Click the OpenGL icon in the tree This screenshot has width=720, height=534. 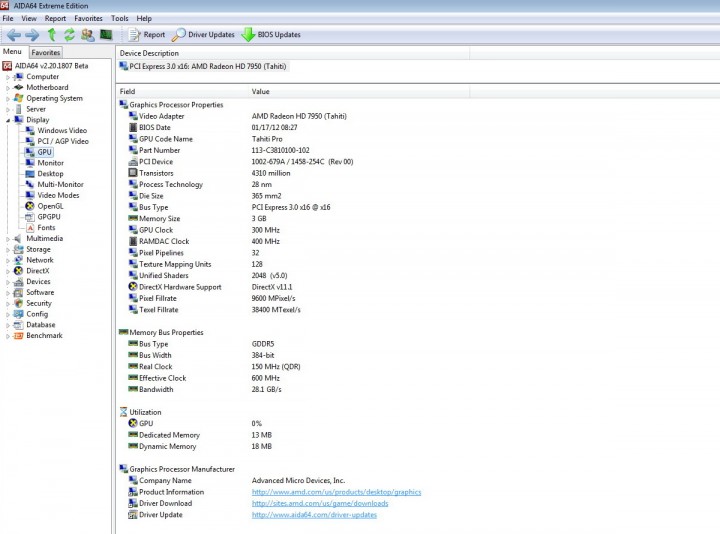click(30, 206)
